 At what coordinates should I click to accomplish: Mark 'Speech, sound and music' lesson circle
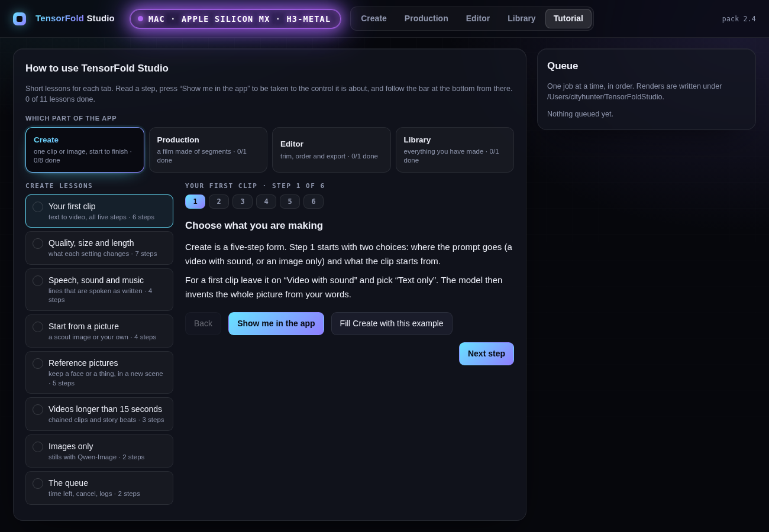pos(38,281)
